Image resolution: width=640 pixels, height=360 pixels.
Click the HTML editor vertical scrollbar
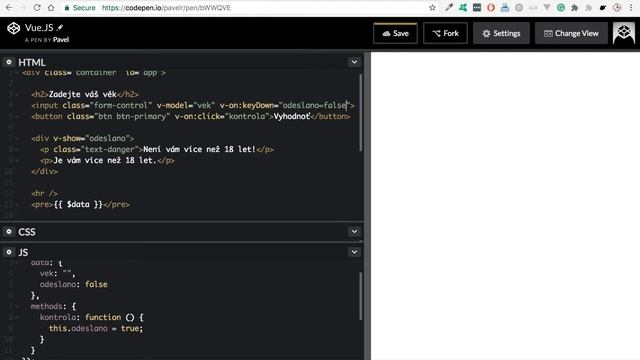[361, 113]
